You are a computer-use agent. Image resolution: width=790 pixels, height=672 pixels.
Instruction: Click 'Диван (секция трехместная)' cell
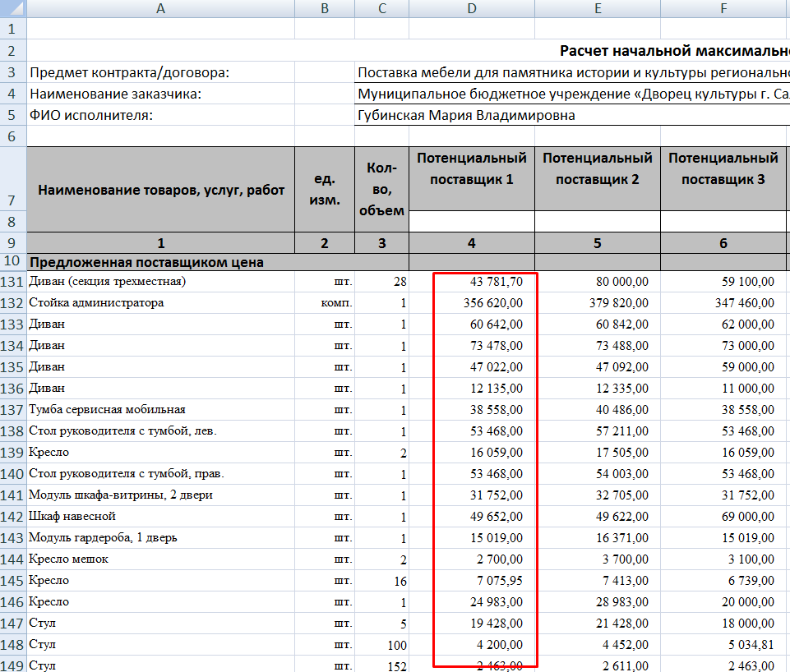[x=161, y=282]
